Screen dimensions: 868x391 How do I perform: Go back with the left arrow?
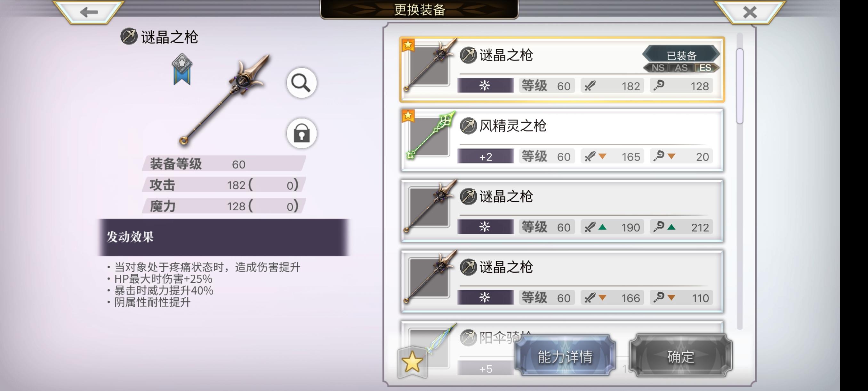(x=89, y=12)
